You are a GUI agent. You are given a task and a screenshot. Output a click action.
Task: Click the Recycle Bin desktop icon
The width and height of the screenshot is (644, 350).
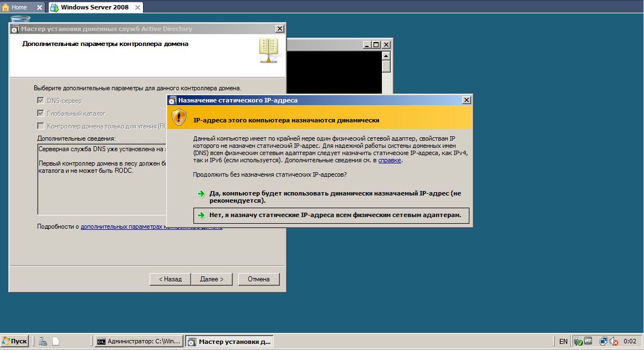(x=20, y=19)
